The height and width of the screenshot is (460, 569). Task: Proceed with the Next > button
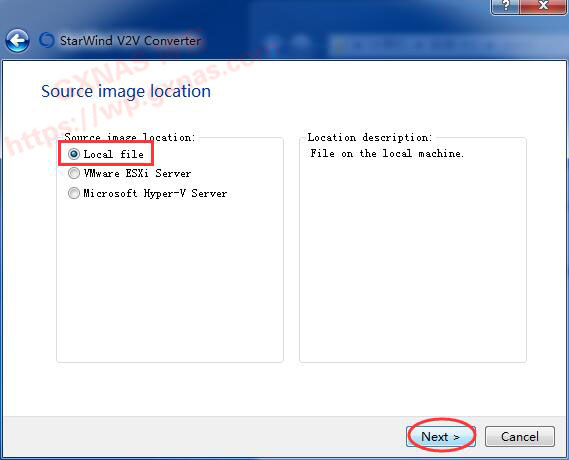point(441,436)
